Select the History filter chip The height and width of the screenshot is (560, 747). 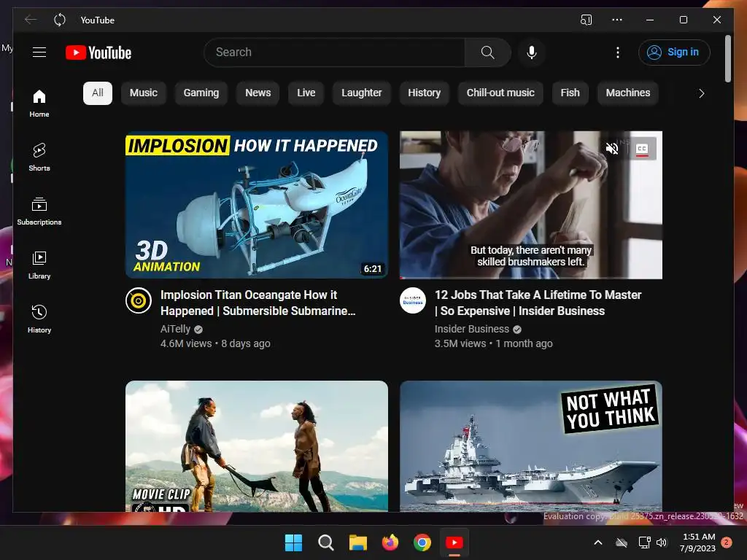425,93
